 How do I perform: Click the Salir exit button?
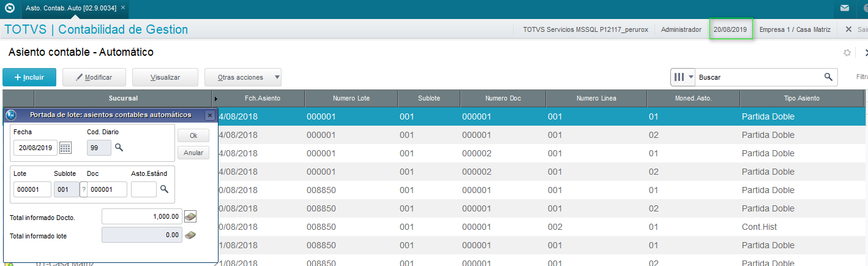pyautogui.click(x=857, y=29)
